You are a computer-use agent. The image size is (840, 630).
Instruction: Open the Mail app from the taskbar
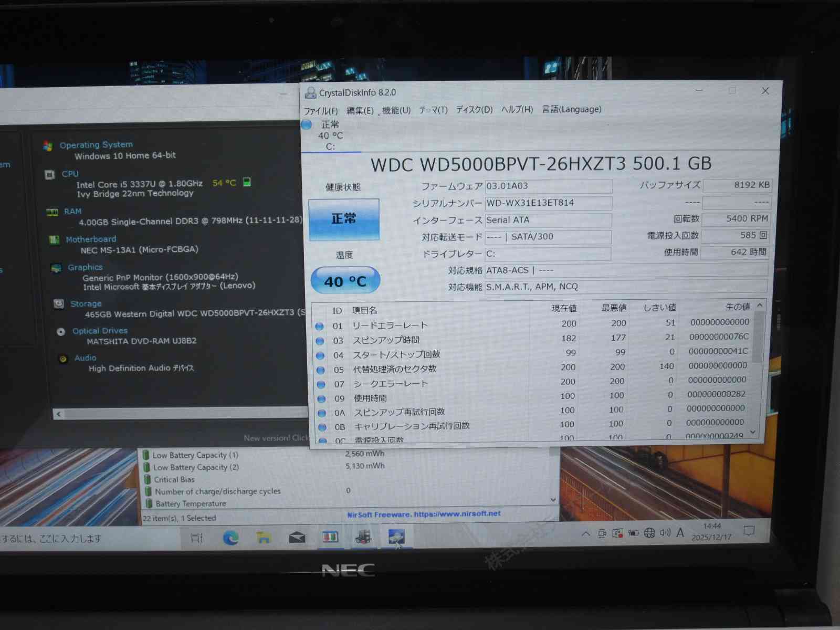point(297,537)
